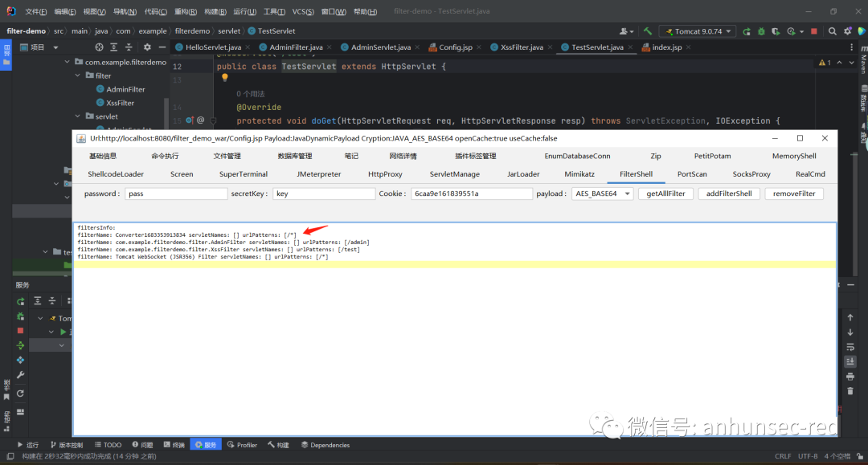Click the Cookie input field
This screenshot has height=465, width=868.
tap(472, 194)
